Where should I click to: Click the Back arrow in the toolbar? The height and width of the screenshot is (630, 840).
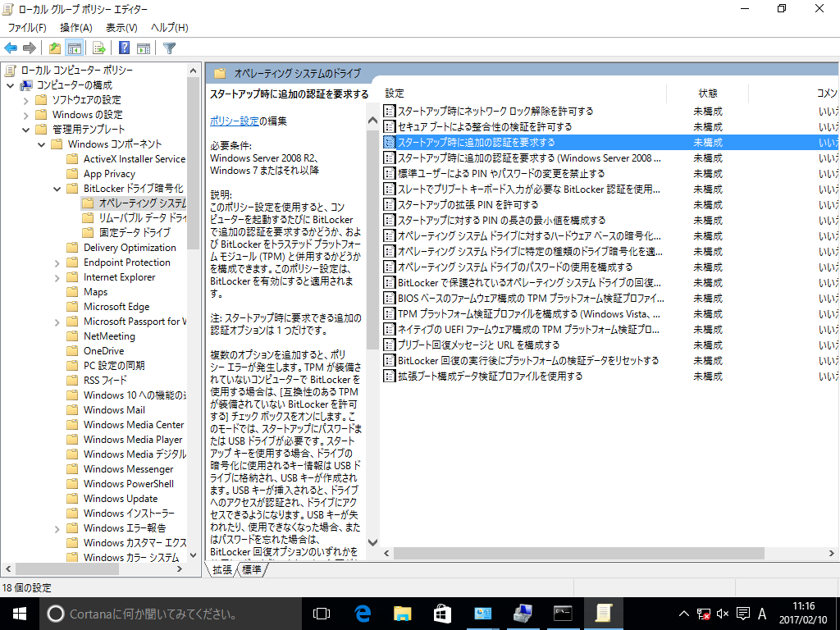click(11, 48)
